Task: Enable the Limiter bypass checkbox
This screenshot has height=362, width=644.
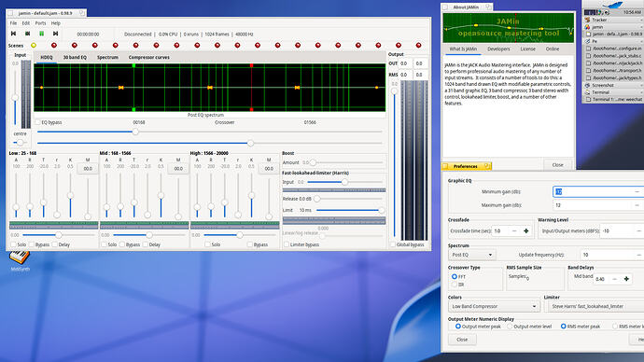Action: click(x=287, y=244)
